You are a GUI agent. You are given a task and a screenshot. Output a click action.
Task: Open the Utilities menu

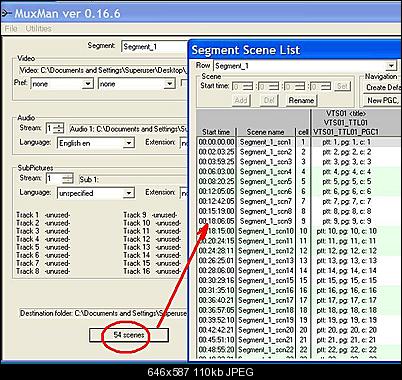tap(39, 29)
